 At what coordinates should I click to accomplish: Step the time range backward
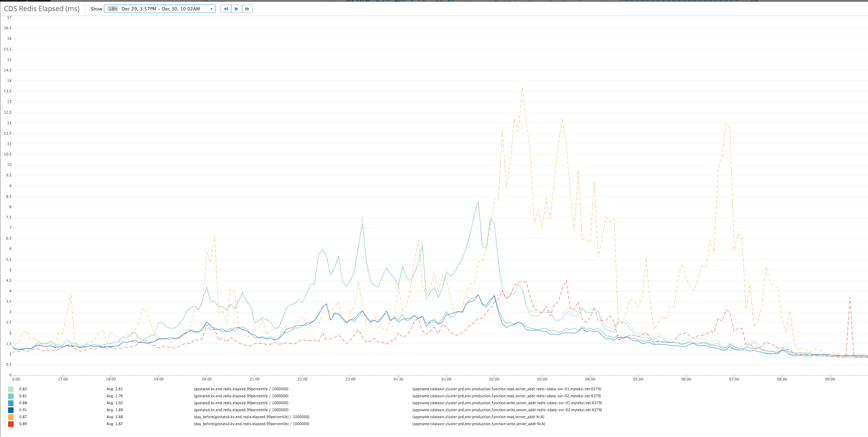coord(226,9)
